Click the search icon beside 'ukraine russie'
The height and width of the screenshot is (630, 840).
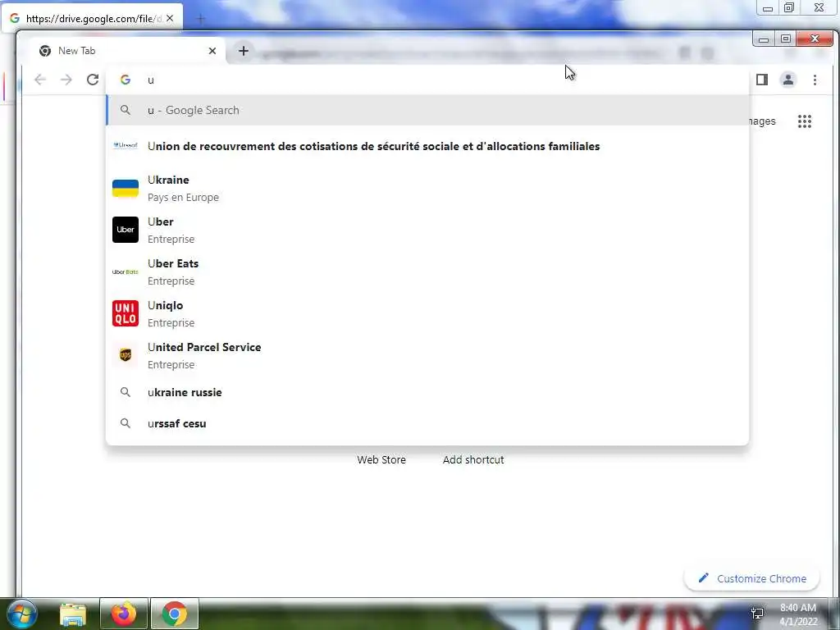coord(126,392)
